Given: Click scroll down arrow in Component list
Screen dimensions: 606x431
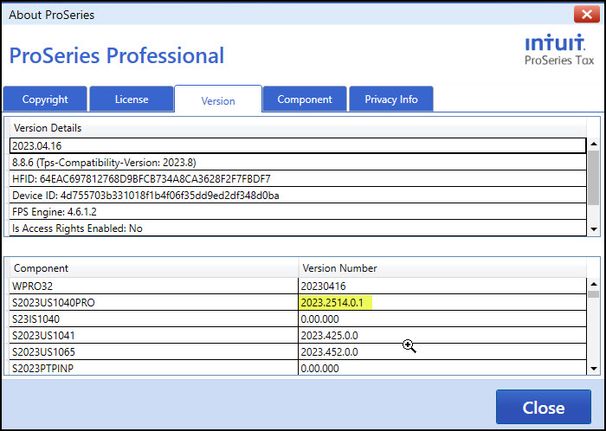Looking at the screenshot, I should coord(593,369).
